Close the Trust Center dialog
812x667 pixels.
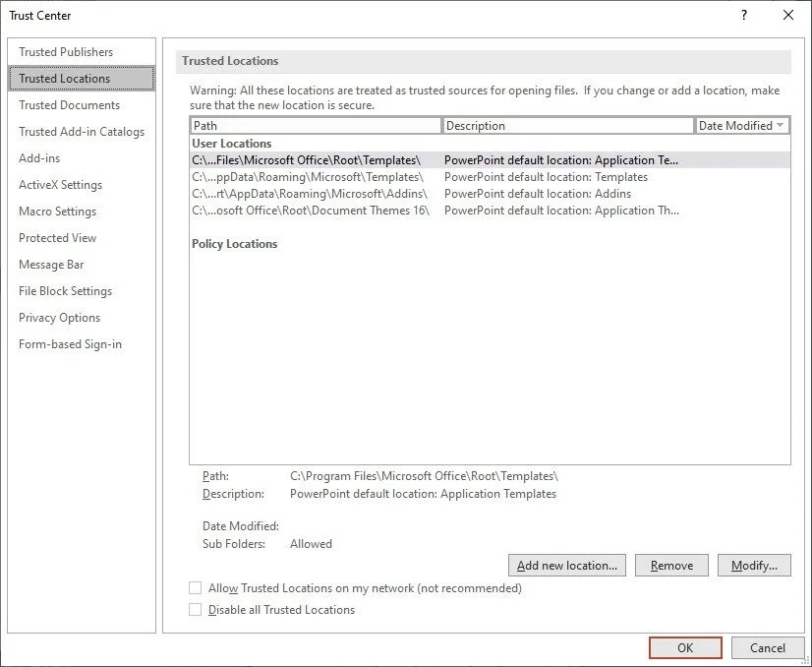pos(787,15)
